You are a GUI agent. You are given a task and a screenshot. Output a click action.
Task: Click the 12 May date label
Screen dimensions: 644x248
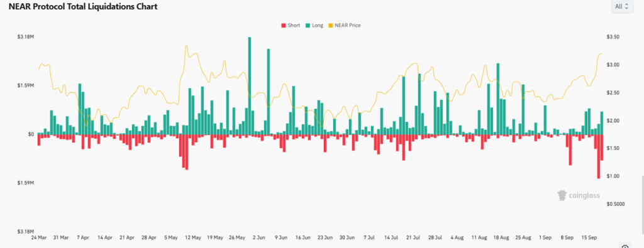(x=193, y=237)
